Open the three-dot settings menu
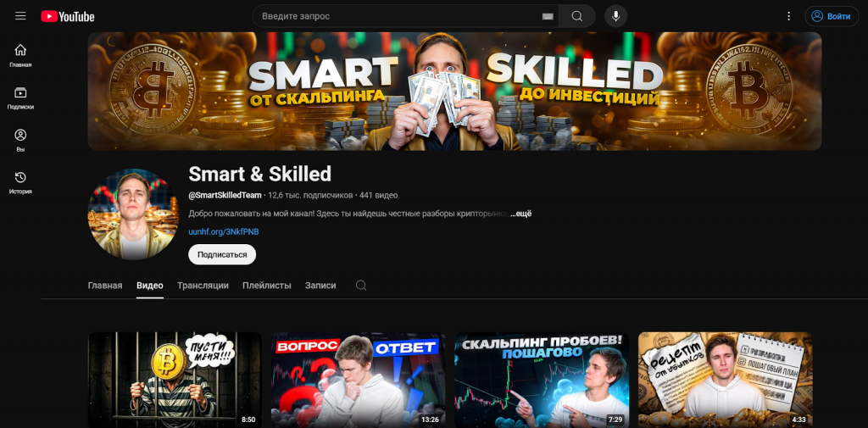The height and width of the screenshot is (428, 868). click(789, 16)
